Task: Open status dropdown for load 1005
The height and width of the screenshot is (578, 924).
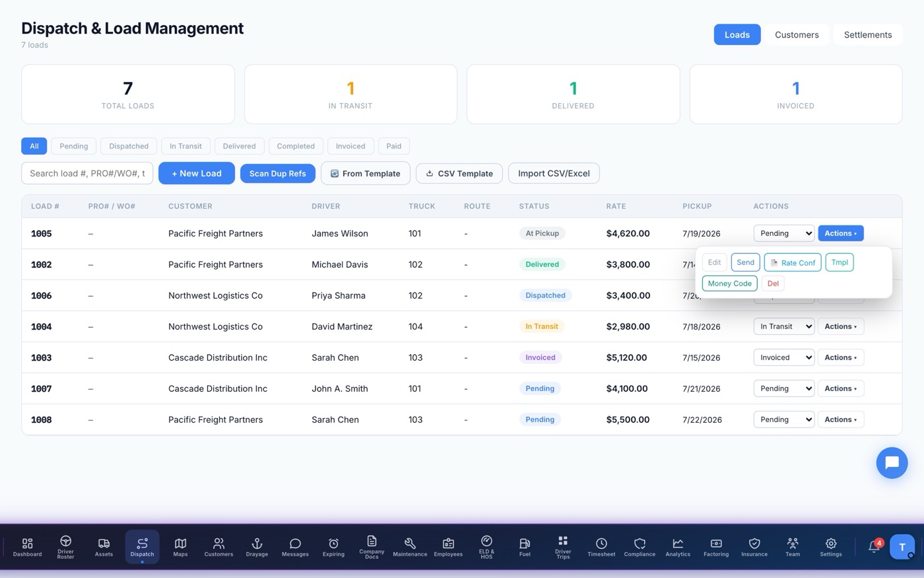Action: point(784,233)
